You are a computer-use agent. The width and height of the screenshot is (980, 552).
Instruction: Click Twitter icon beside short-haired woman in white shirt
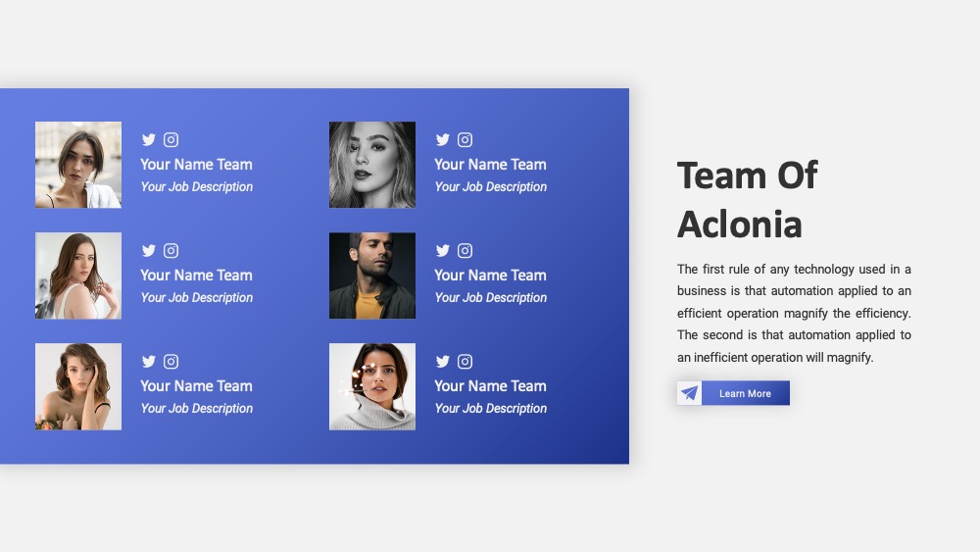[x=149, y=139]
